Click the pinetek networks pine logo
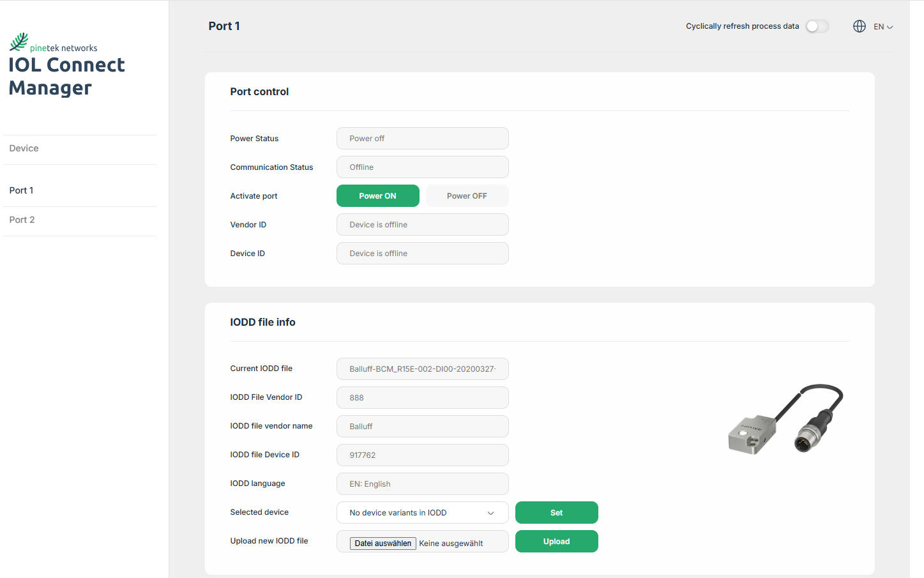 pos(19,42)
